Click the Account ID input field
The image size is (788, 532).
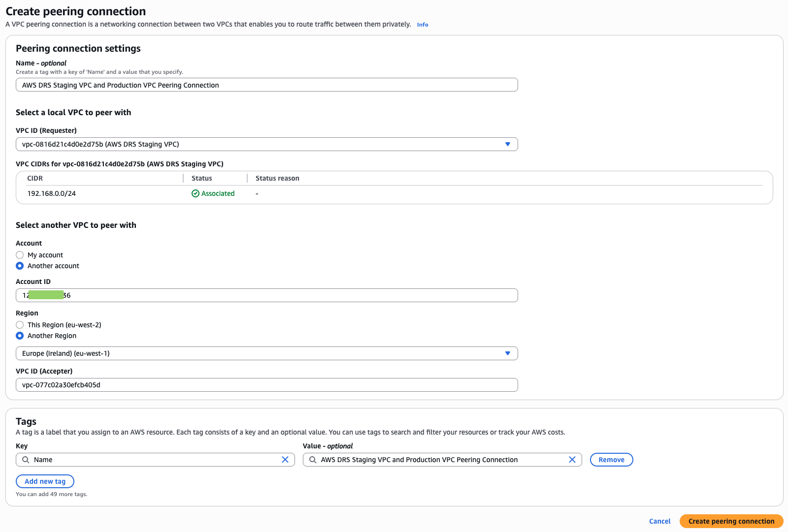(x=266, y=295)
